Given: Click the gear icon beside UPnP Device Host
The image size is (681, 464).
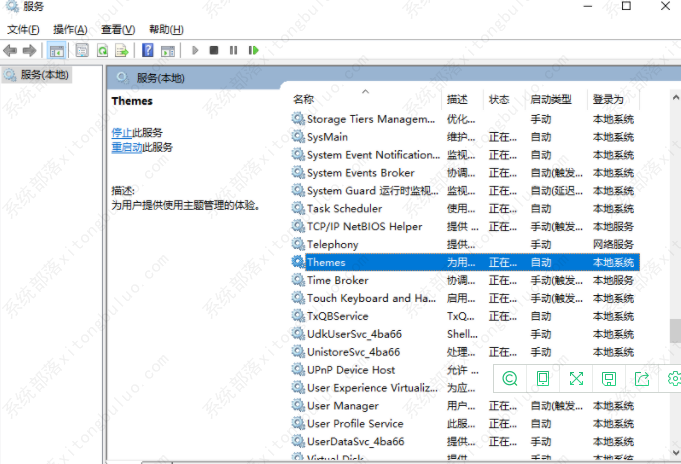Looking at the screenshot, I should [x=298, y=369].
